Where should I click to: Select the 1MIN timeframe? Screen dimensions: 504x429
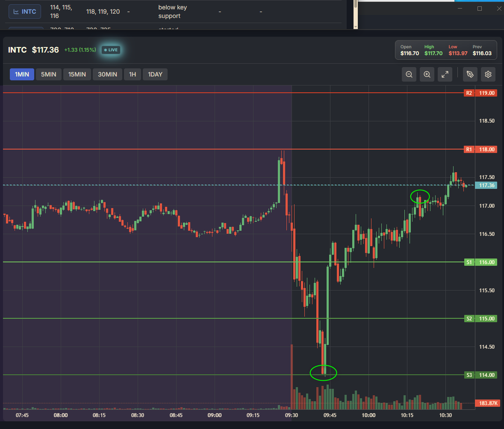[22, 74]
